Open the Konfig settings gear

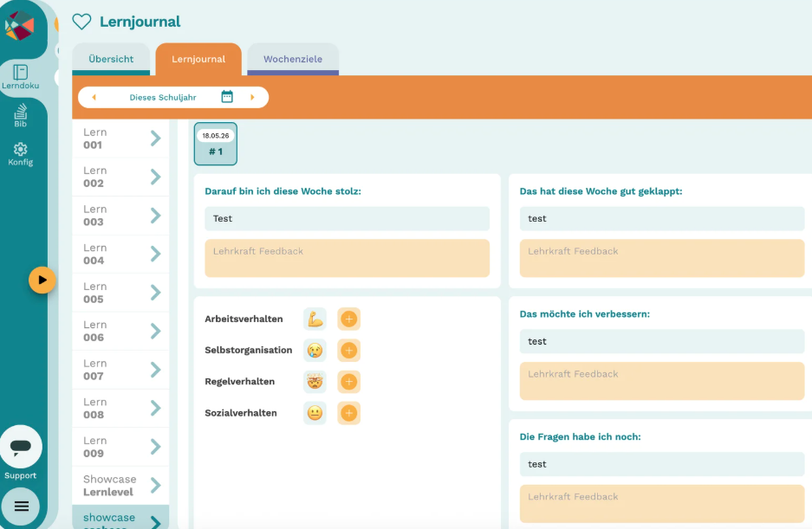(x=20, y=154)
